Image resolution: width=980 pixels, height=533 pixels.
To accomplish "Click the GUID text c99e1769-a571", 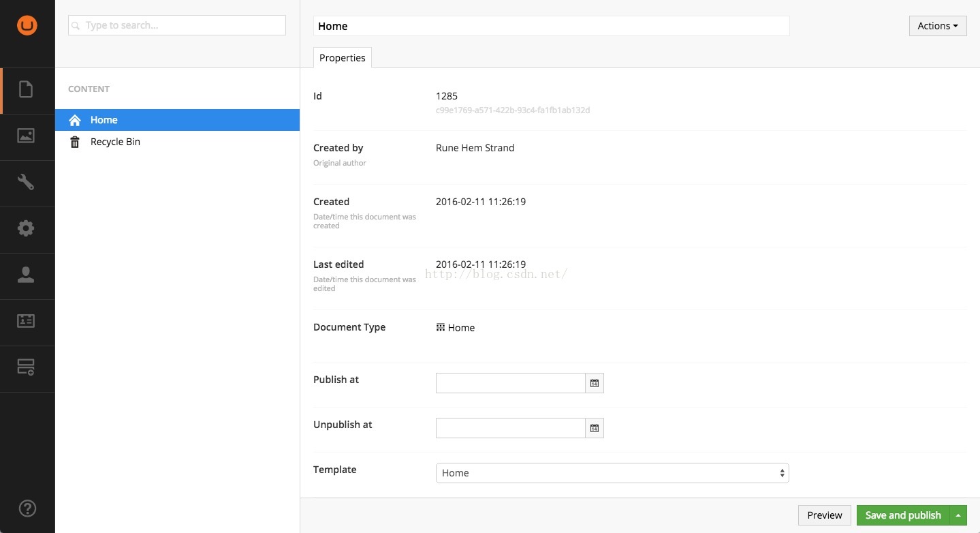I will point(513,110).
